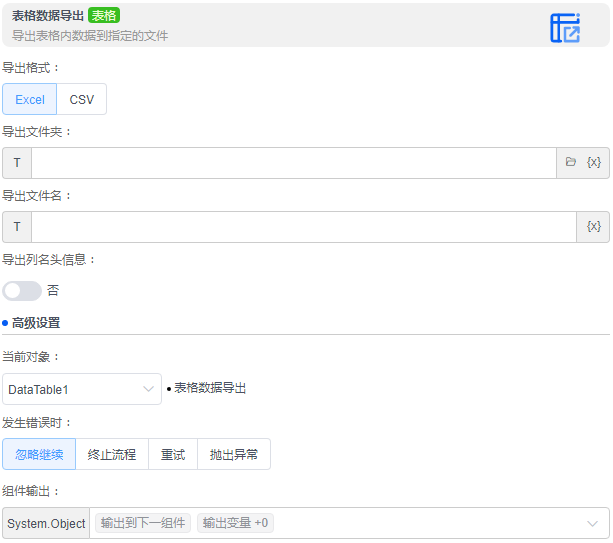Click the 导出文件夹 label
613x543 pixels.
point(36,132)
